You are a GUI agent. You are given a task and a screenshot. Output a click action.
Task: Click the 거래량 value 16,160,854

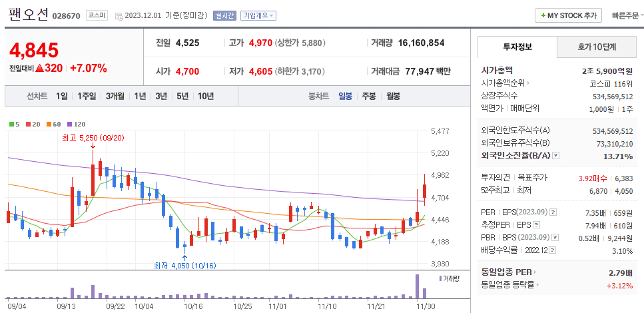421,43
